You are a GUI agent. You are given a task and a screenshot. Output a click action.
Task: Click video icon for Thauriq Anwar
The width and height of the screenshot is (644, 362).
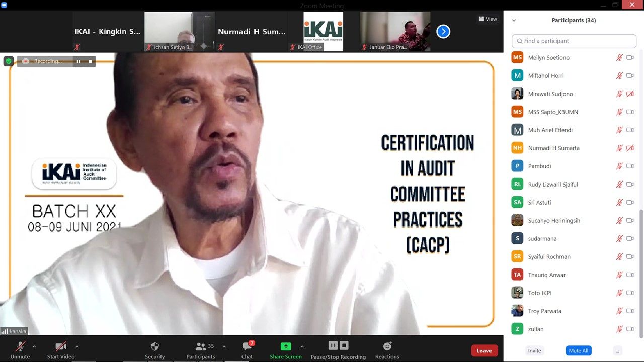pyautogui.click(x=630, y=275)
